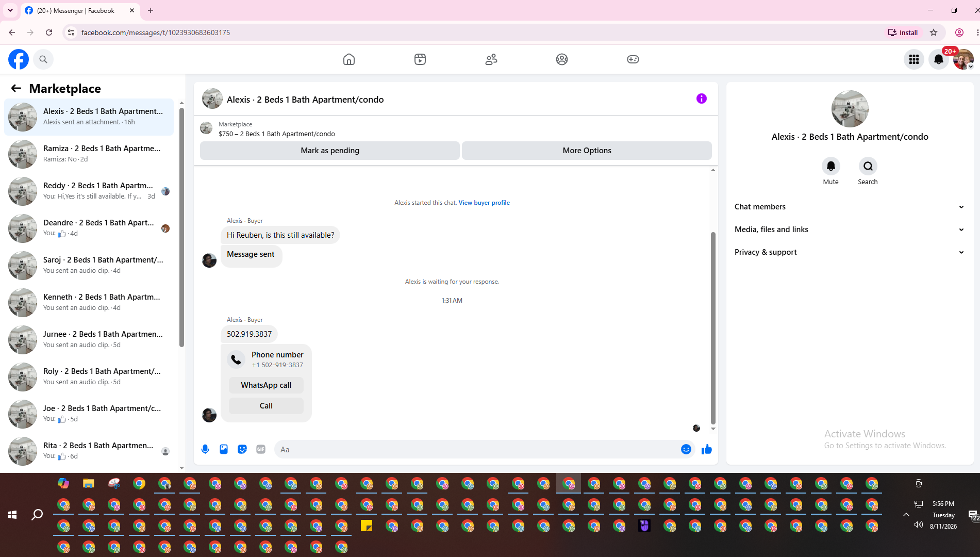Screen dimensions: 980x557
Task: Open the Windows Start menu
Action: coord(12,515)
